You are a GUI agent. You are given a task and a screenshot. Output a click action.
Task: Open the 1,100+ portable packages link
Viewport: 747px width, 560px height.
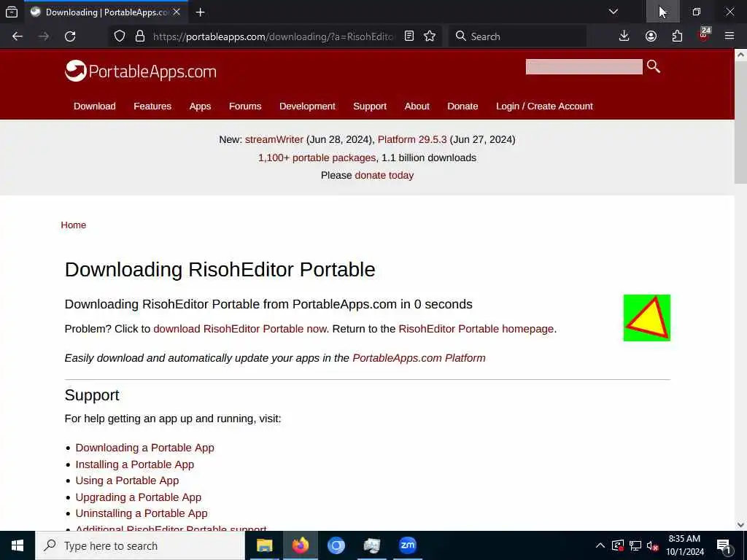tap(317, 157)
